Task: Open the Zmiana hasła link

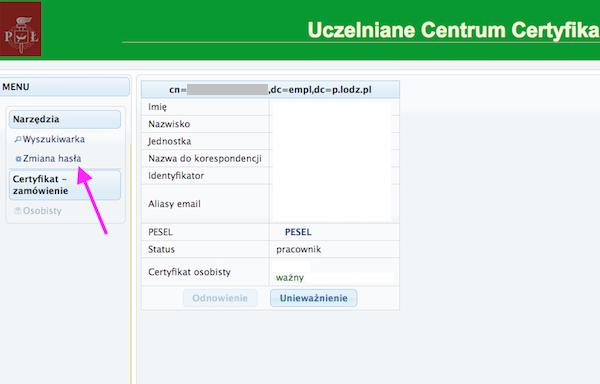Action: coord(52,158)
